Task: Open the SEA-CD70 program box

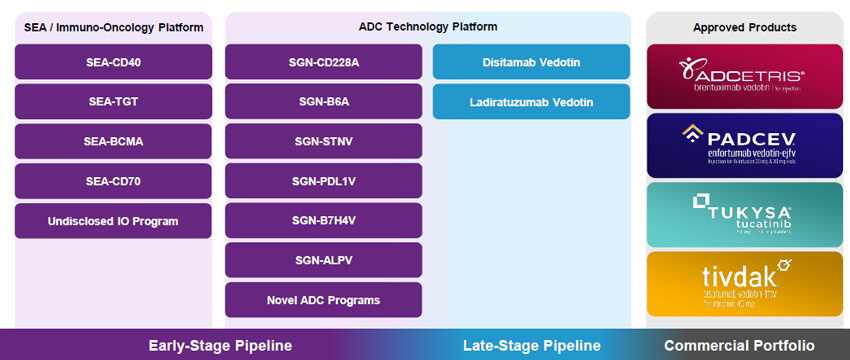Action: click(113, 181)
